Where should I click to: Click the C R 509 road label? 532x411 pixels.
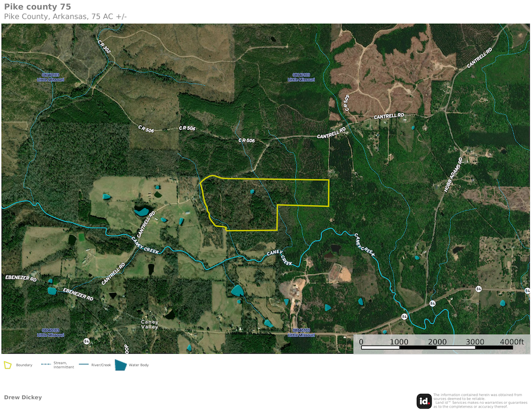point(347,103)
